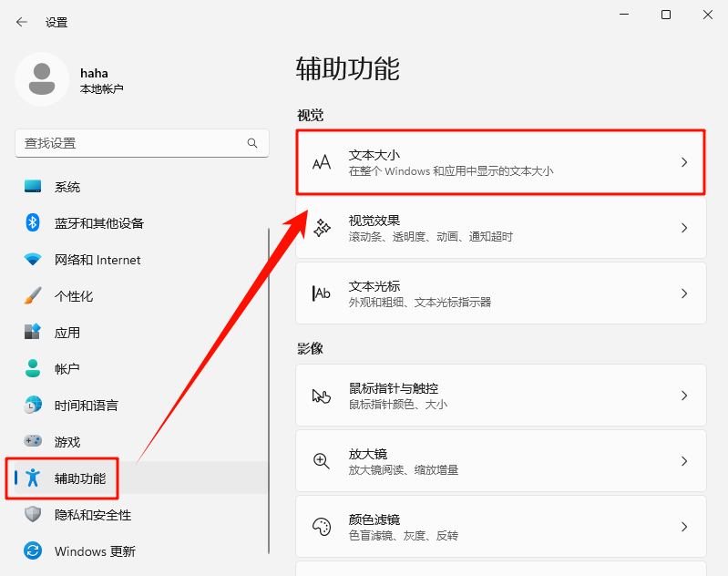Click the 放大镜 magnifier plus icon
Image resolution: width=728 pixels, height=576 pixels.
pyautogui.click(x=322, y=461)
